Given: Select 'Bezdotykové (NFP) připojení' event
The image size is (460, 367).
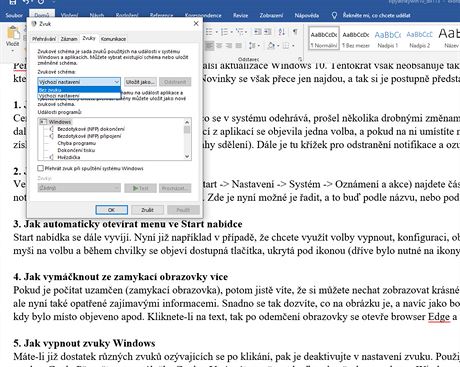Looking at the screenshot, I should pyautogui.click(x=89, y=136).
